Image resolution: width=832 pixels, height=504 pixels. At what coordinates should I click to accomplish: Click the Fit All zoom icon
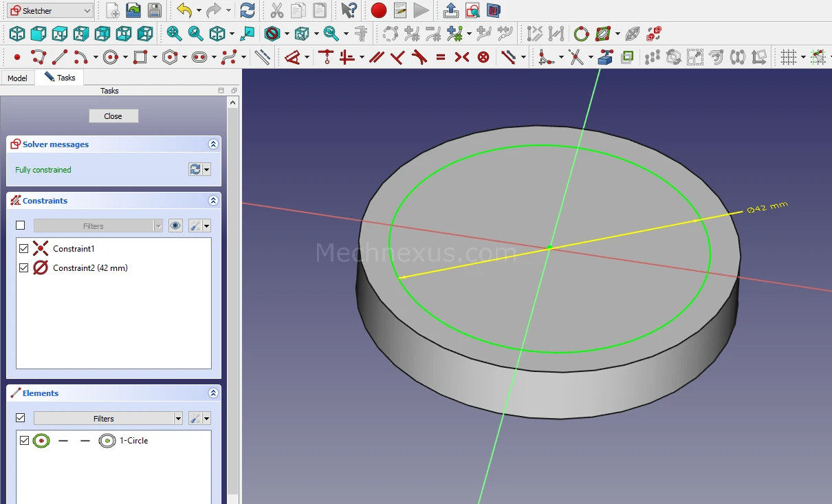175,34
